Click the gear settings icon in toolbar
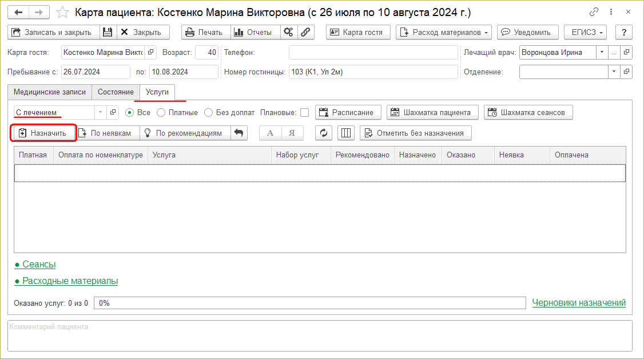The width and height of the screenshot is (644, 359). coord(288,33)
